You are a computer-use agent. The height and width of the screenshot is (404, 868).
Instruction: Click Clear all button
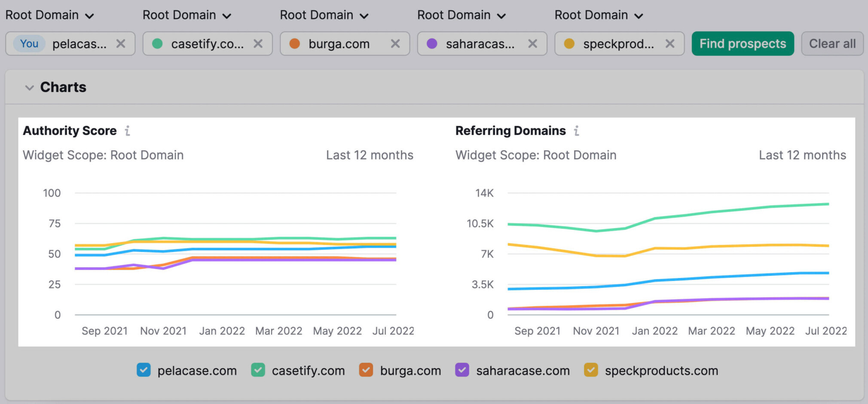click(832, 43)
